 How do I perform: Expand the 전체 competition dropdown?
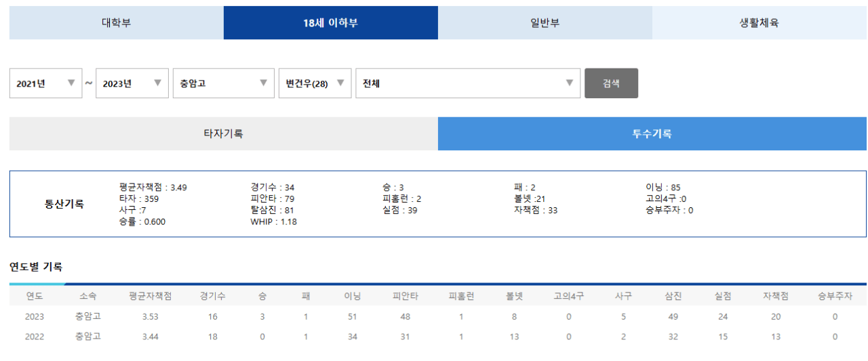[468, 83]
